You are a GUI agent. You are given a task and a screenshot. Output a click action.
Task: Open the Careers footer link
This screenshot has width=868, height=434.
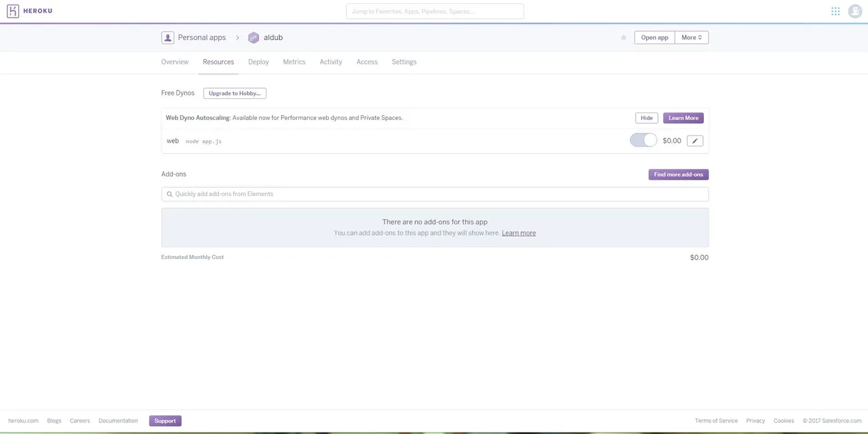(80, 420)
